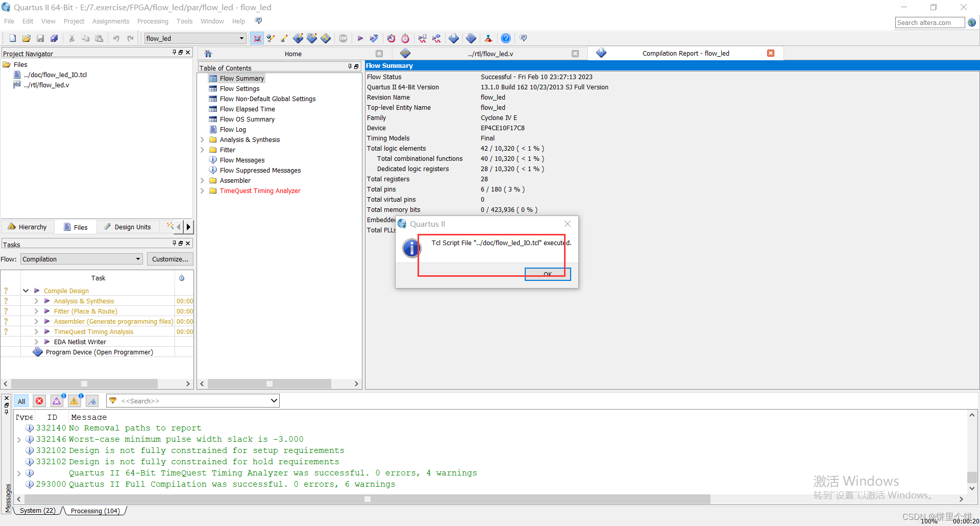Close the Compilation Report tab
Screen dimensions: 980x526
(x=771, y=53)
